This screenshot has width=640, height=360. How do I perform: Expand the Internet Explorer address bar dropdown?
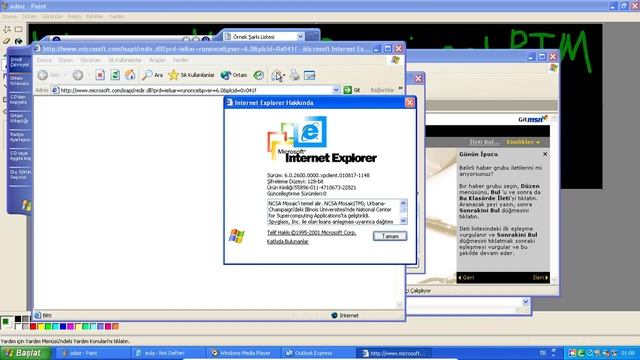click(336, 90)
